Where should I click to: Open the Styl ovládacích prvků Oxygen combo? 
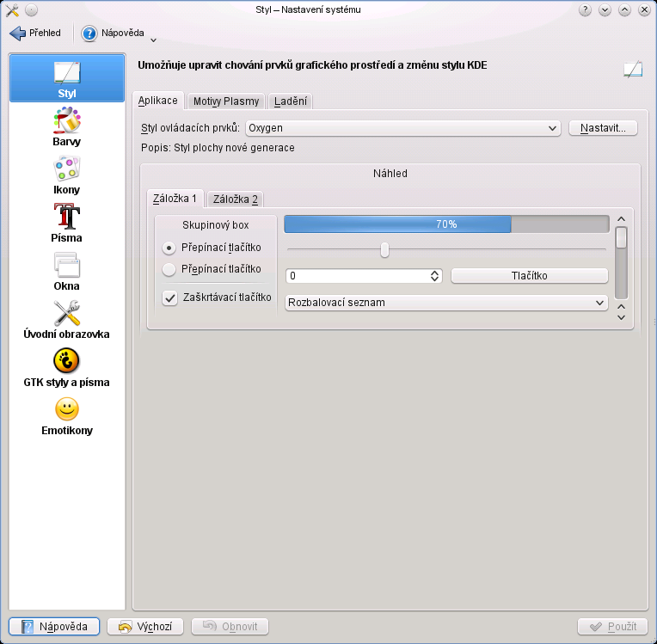tap(403, 128)
